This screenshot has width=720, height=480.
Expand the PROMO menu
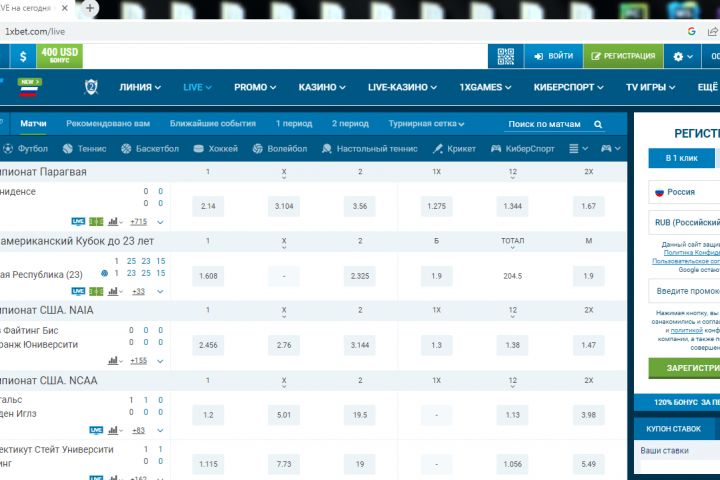(255, 87)
